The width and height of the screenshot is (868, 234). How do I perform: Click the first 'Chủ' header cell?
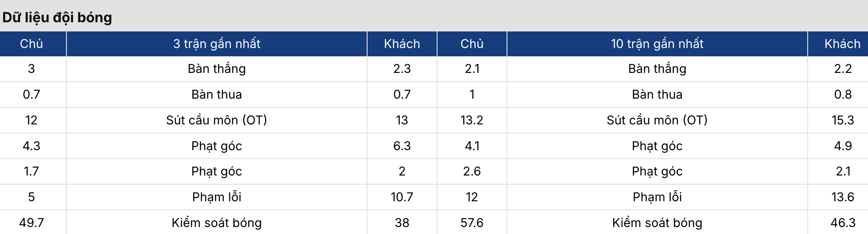click(x=31, y=44)
